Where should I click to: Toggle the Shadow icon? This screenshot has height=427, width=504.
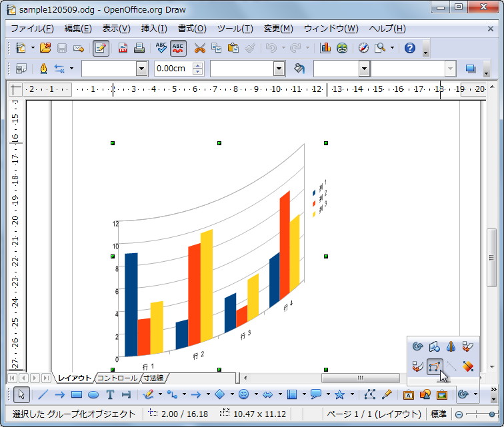[471, 69]
